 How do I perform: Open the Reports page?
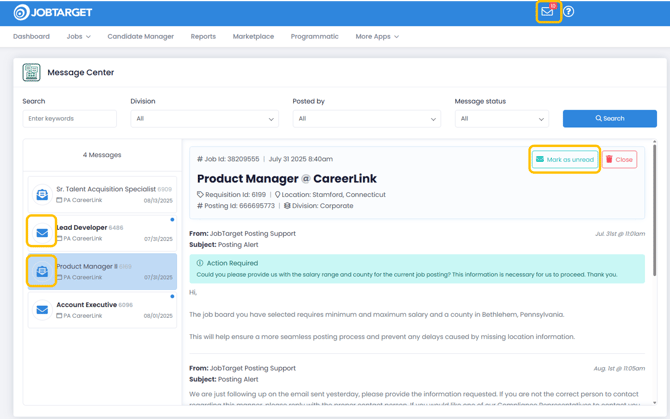[203, 36]
